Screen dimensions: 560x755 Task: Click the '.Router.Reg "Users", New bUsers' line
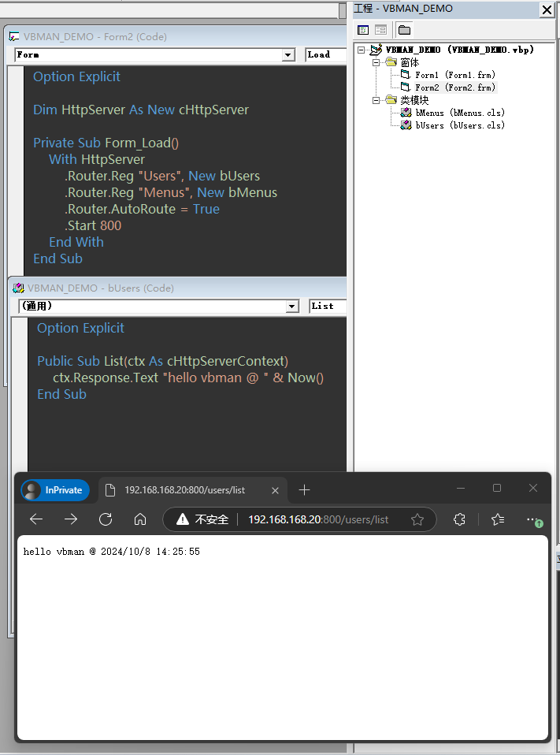(162, 176)
